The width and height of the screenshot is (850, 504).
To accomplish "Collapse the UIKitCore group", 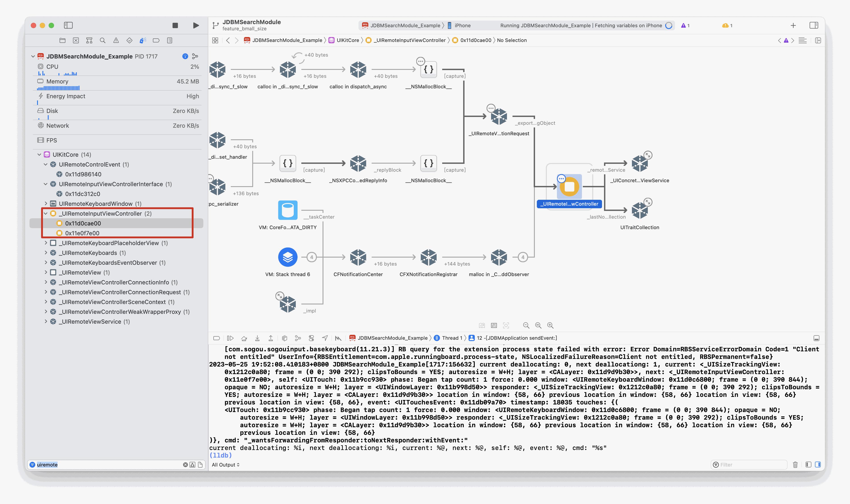I will [39, 155].
